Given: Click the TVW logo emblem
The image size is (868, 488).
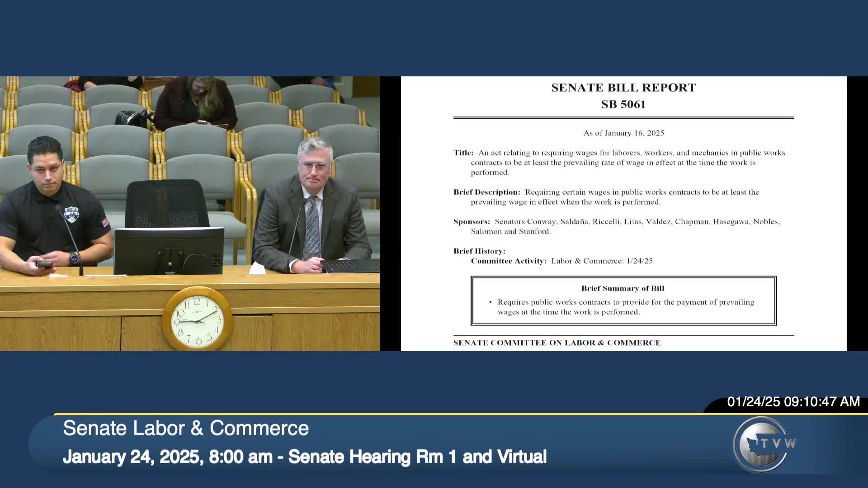Looking at the screenshot, I should tap(763, 445).
